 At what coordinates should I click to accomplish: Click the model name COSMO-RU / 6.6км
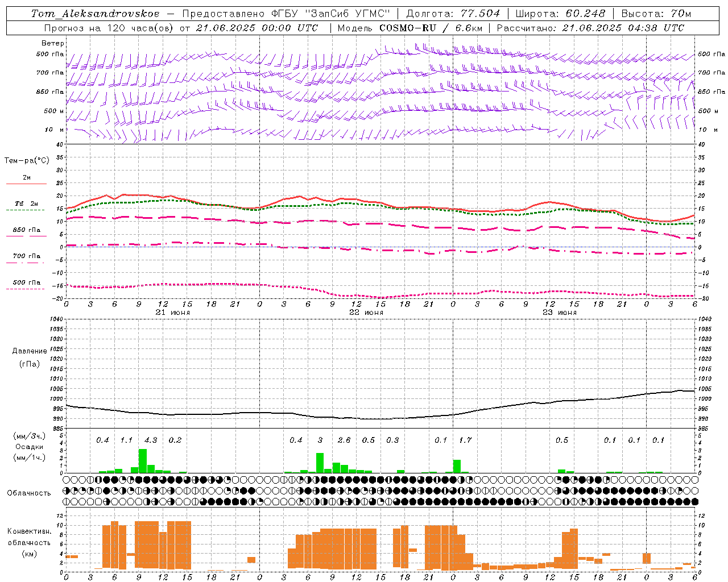(432, 28)
